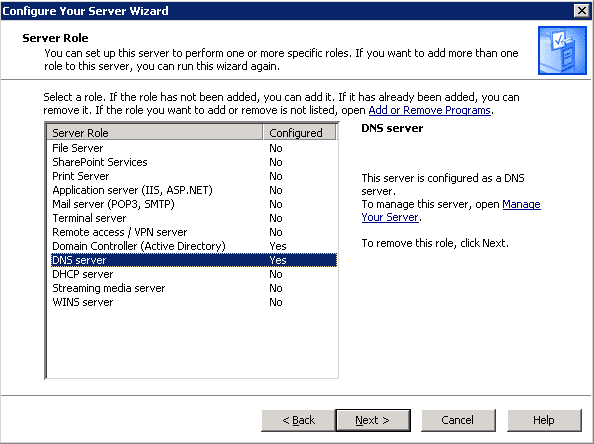The height and width of the screenshot is (444, 594).
Task: Select Domain Controller (Active Directory) row
Action: click(193, 246)
